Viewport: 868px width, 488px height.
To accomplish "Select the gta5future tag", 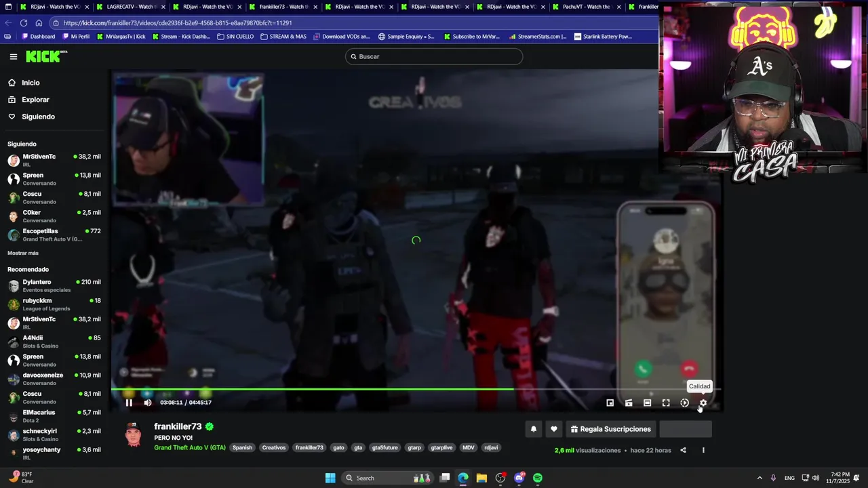I will coord(385,447).
